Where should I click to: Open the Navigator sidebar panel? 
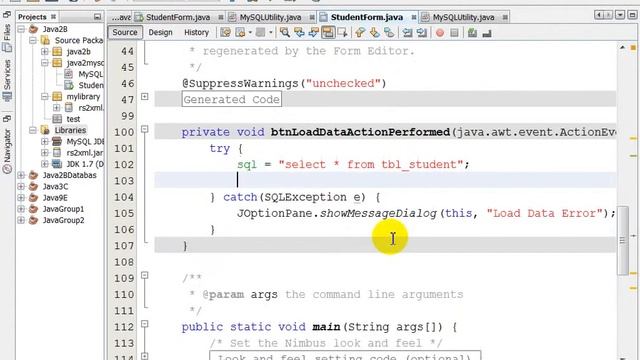click(x=7, y=151)
